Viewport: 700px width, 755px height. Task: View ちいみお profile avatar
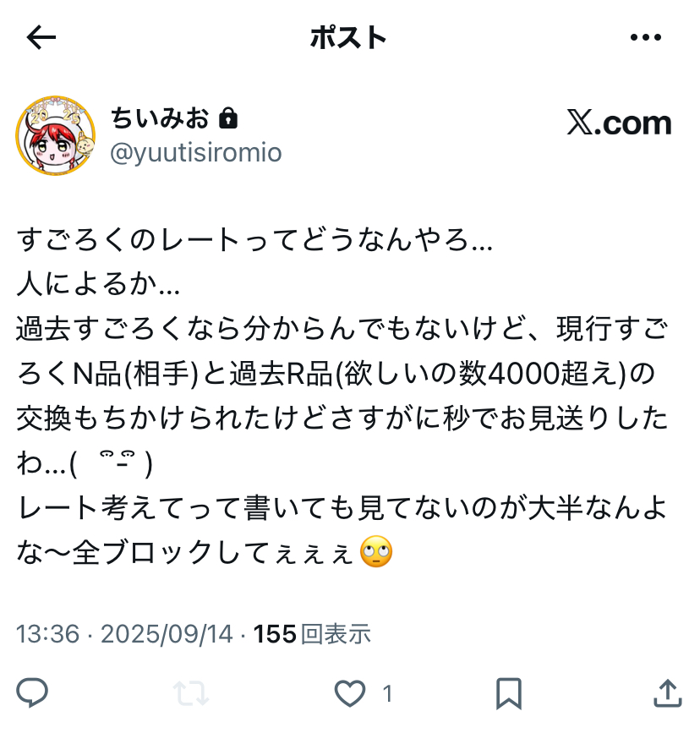pyautogui.click(x=55, y=136)
